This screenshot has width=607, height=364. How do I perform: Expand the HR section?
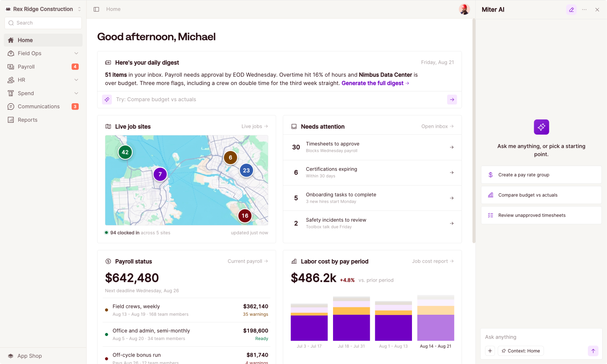43,80
